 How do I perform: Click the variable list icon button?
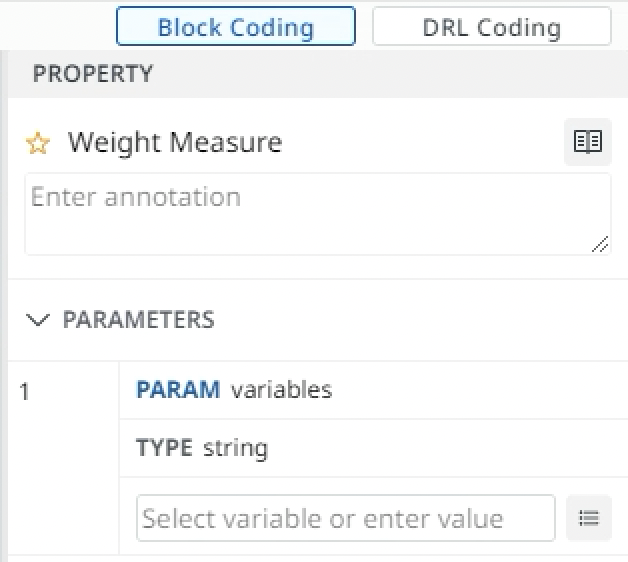589,518
